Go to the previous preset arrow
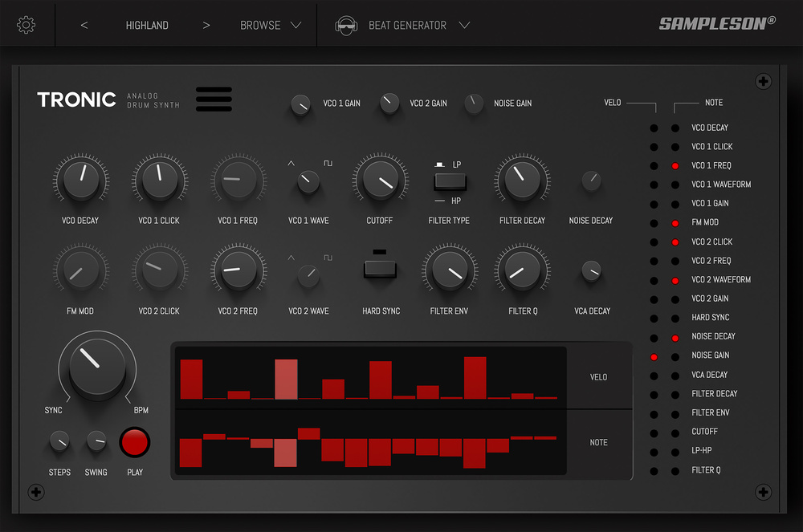The image size is (803, 532). click(x=84, y=25)
